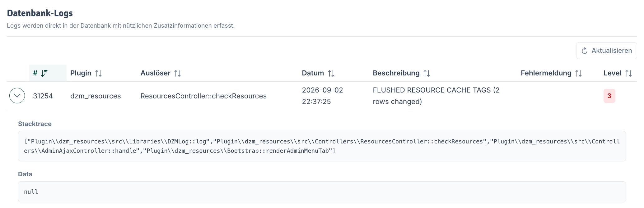Click ResourcesController::checkResources trigger cell
This screenshot has width=644, height=208.
click(203, 96)
